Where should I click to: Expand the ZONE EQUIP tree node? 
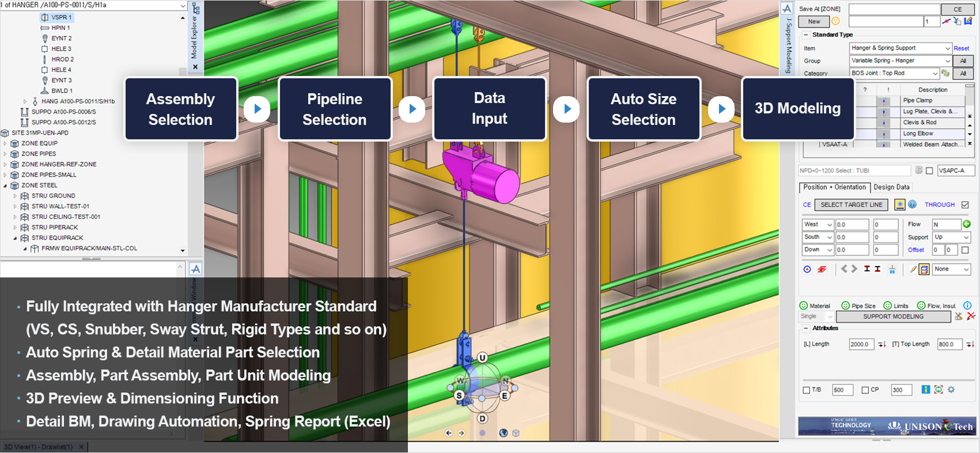pyautogui.click(x=5, y=143)
